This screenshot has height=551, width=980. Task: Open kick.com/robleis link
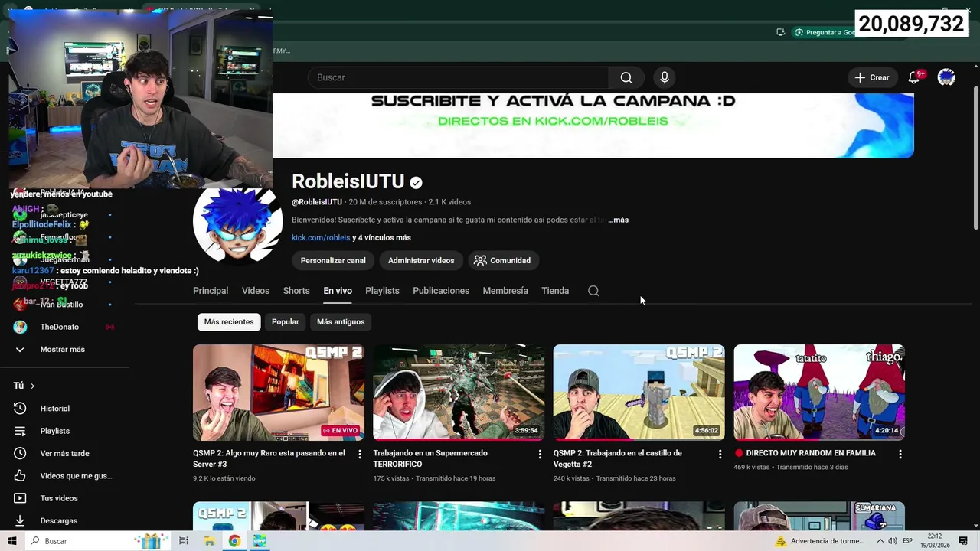coord(321,238)
